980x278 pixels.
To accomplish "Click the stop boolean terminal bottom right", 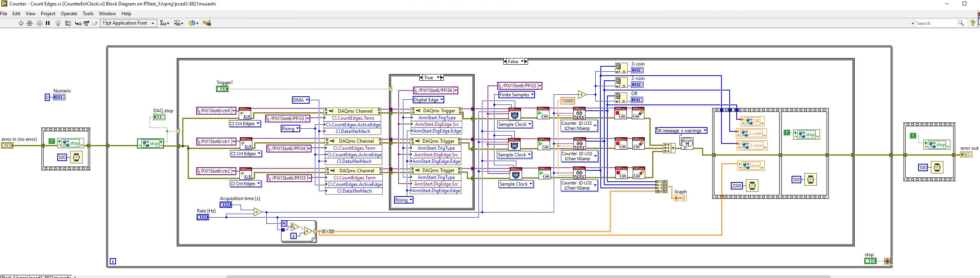I will pos(870,261).
